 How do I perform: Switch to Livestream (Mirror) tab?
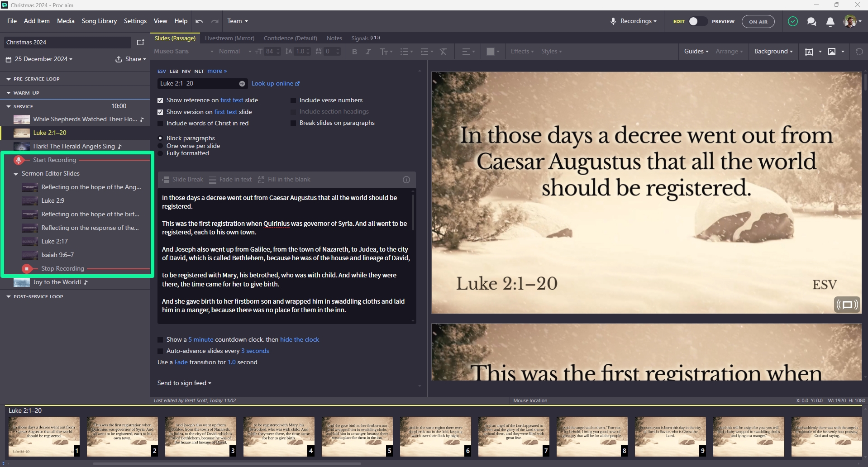(229, 38)
